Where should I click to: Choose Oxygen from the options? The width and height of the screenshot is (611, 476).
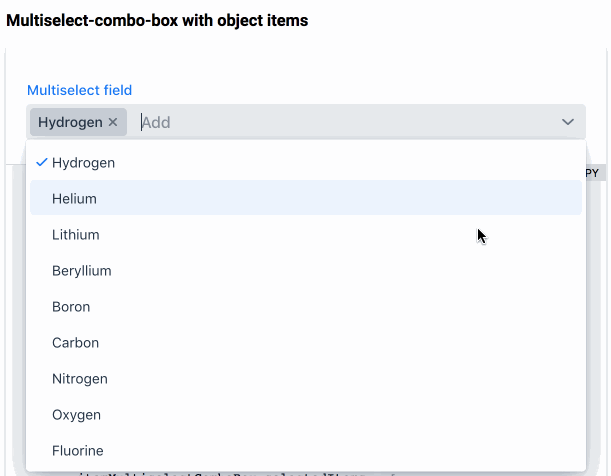pos(306,415)
